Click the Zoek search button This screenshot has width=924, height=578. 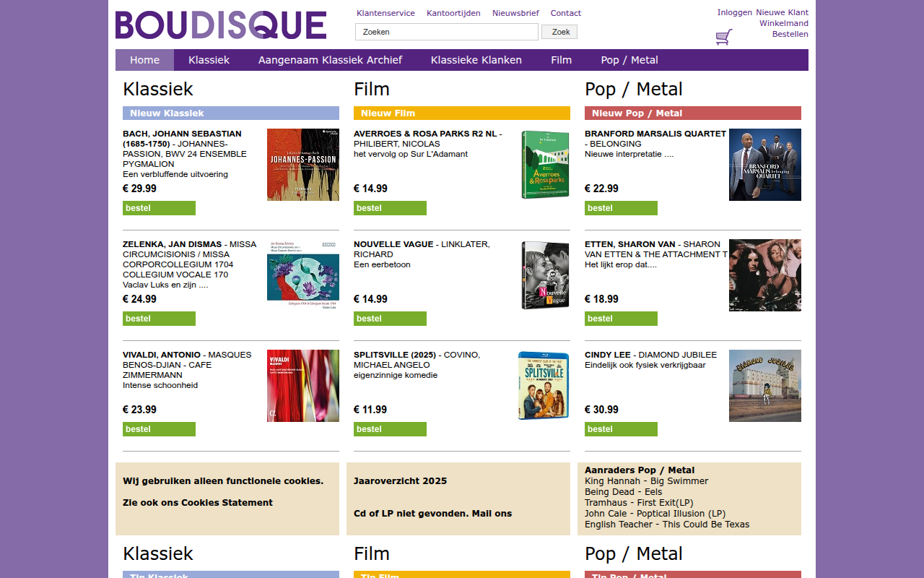[559, 32]
